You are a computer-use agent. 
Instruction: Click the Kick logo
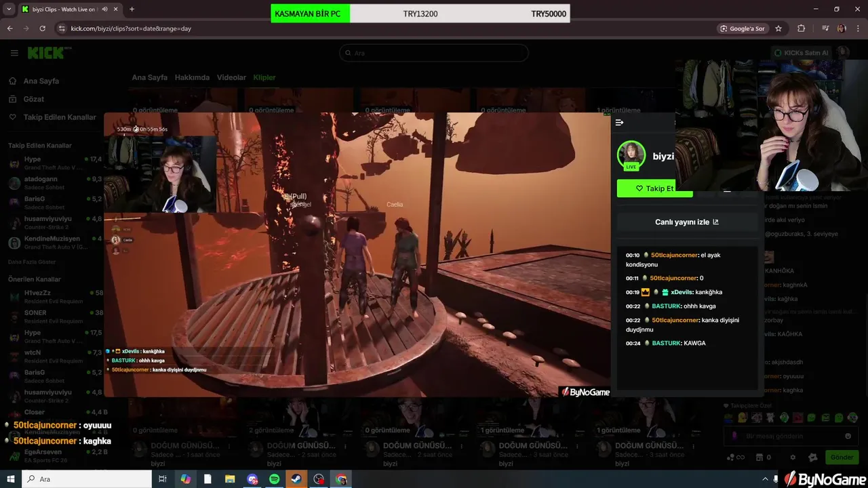point(49,53)
